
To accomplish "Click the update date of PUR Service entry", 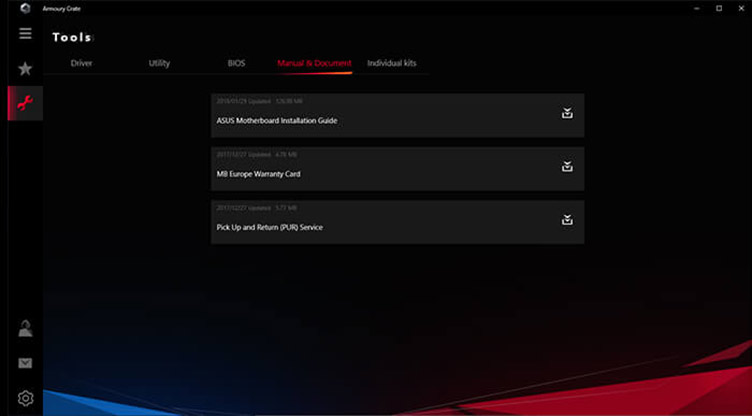I will [x=245, y=208].
